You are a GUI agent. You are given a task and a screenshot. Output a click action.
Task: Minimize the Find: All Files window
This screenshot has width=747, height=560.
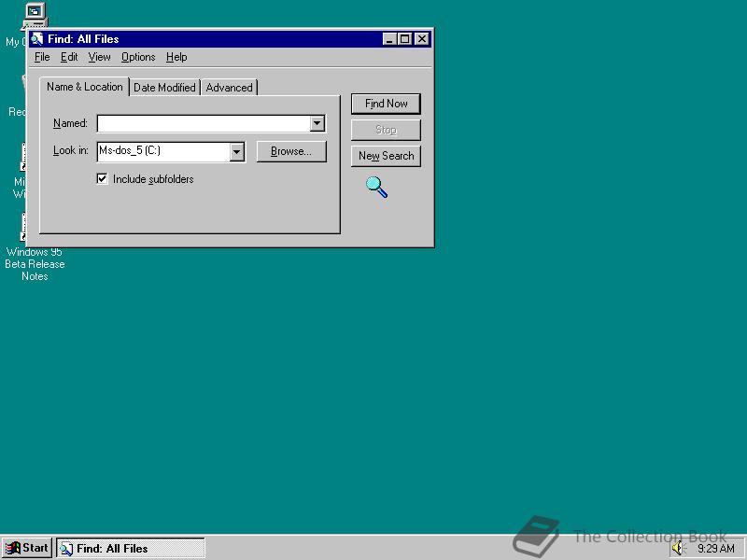click(389, 39)
